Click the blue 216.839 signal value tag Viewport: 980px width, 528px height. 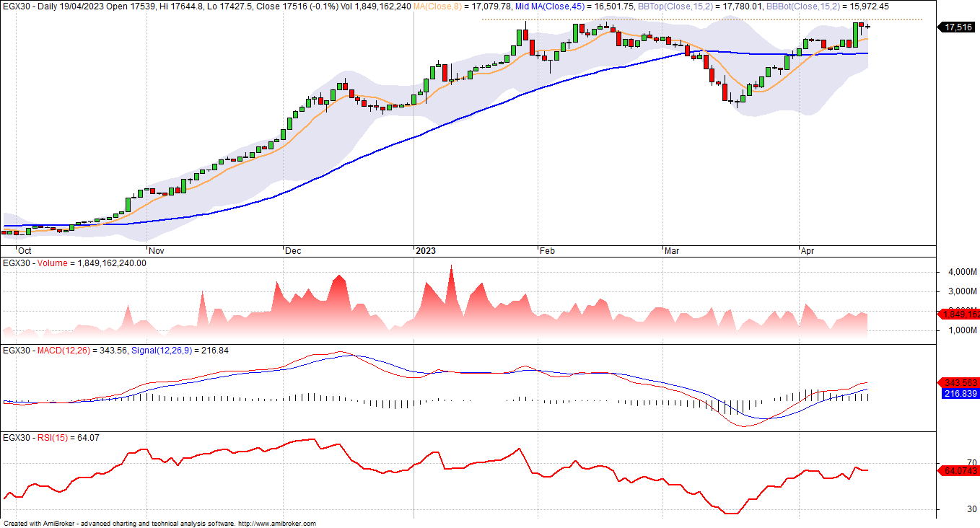pyautogui.click(x=959, y=393)
